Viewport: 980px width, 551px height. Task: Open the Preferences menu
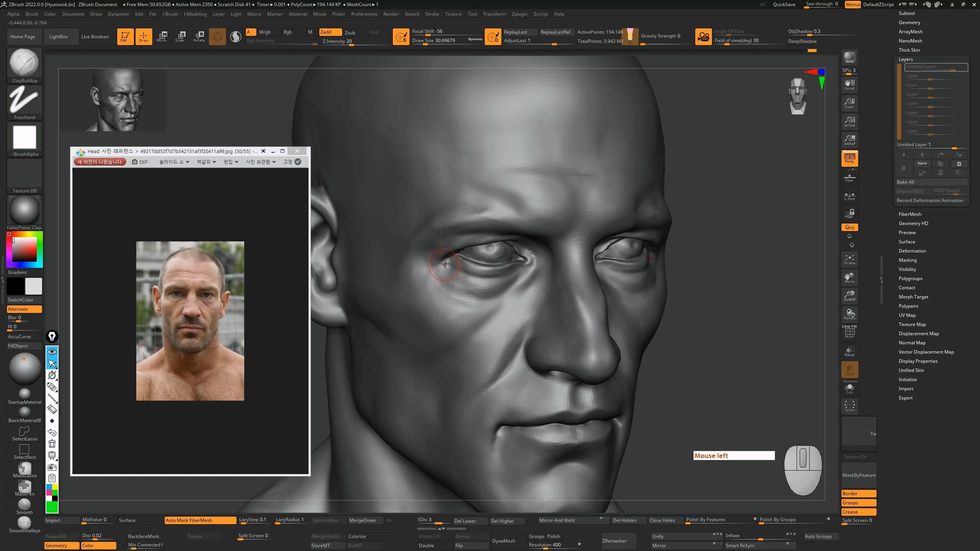coord(364,14)
